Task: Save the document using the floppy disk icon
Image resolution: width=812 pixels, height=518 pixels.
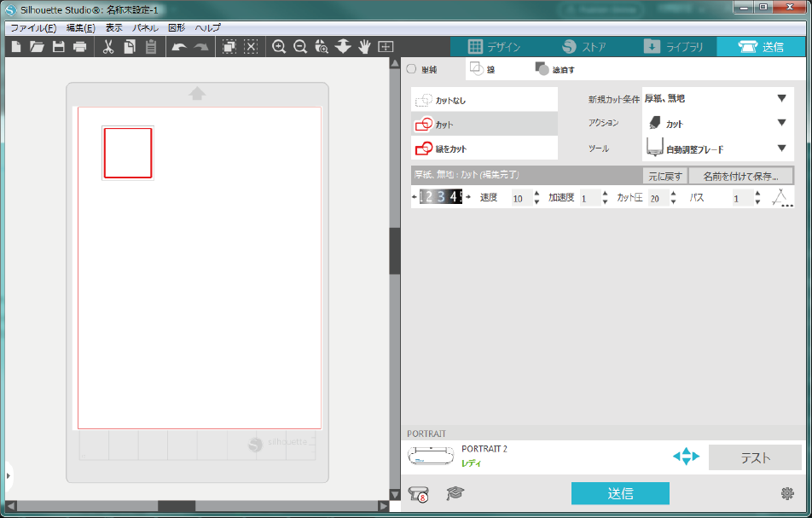Action: (59, 47)
